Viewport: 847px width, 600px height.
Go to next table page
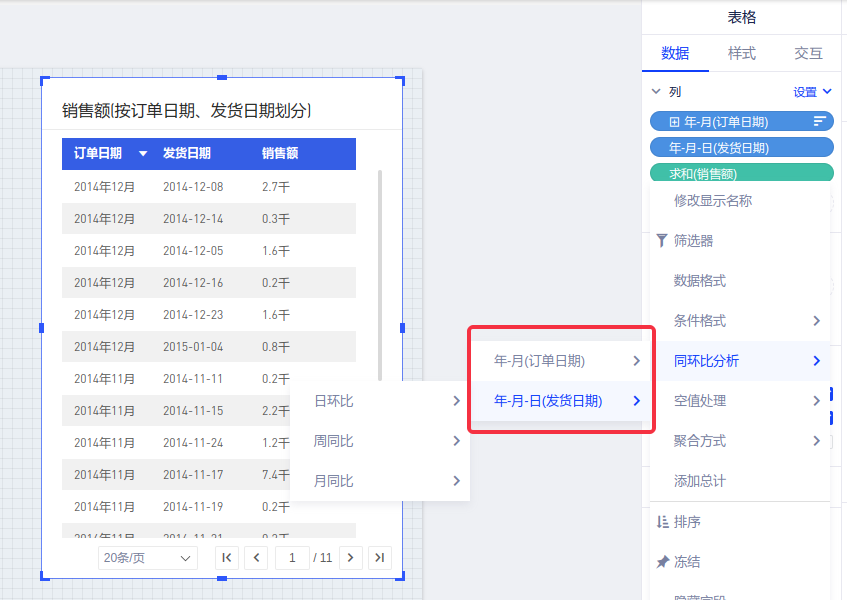350,558
